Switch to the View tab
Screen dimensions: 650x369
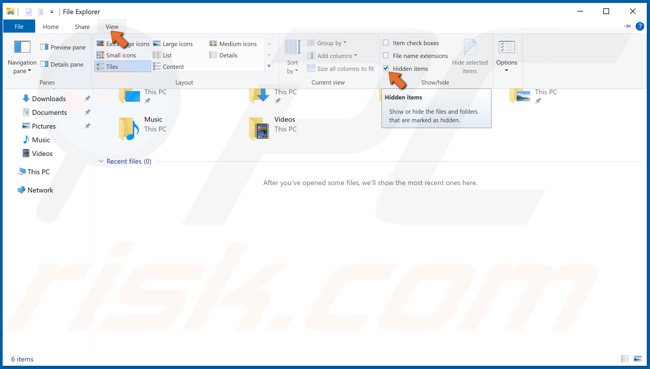(x=112, y=27)
